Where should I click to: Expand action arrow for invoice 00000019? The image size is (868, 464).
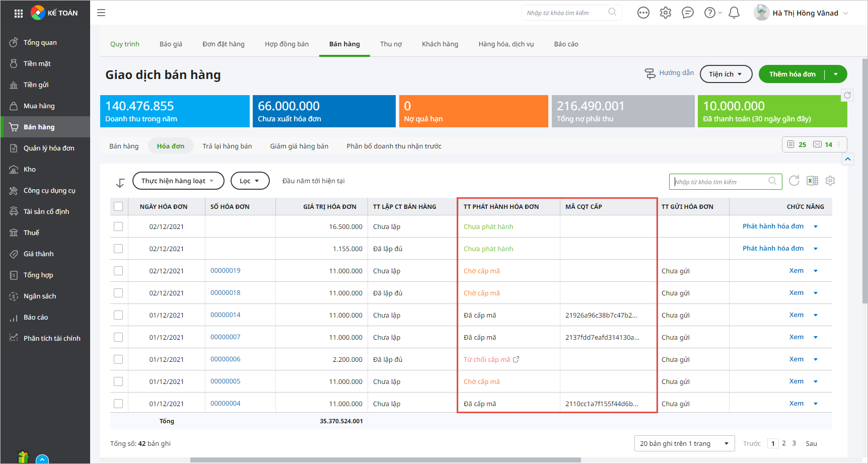(x=816, y=271)
